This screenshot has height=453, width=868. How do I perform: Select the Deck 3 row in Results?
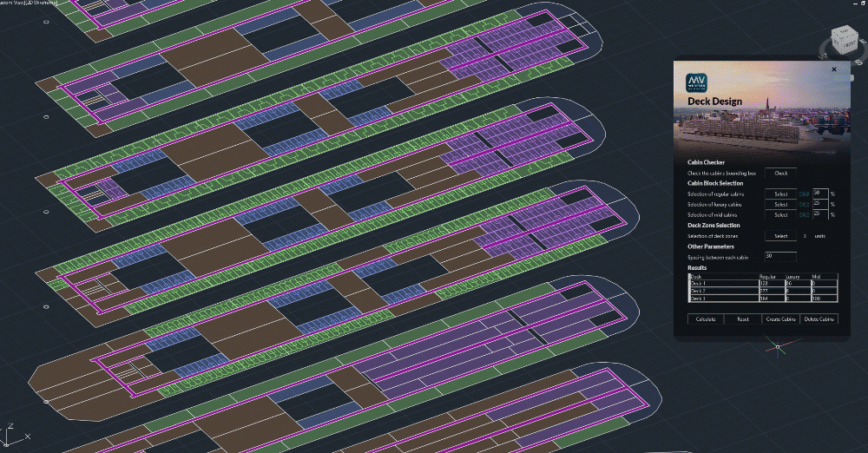(763, 298)
